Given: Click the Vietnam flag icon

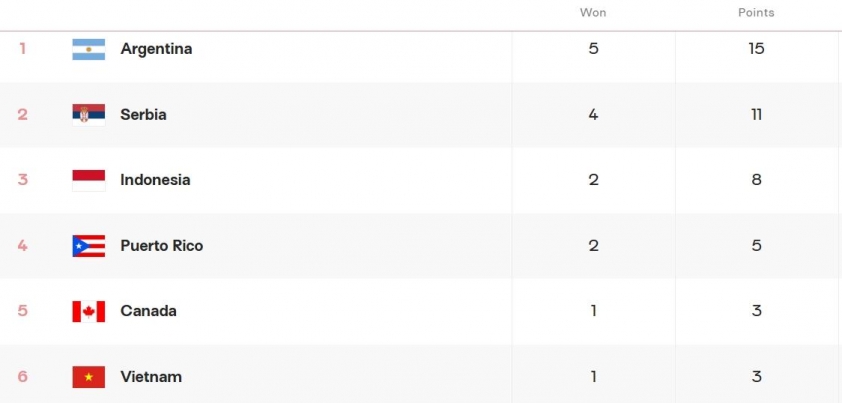Looking at the screenshot, I should click(89, 377).
